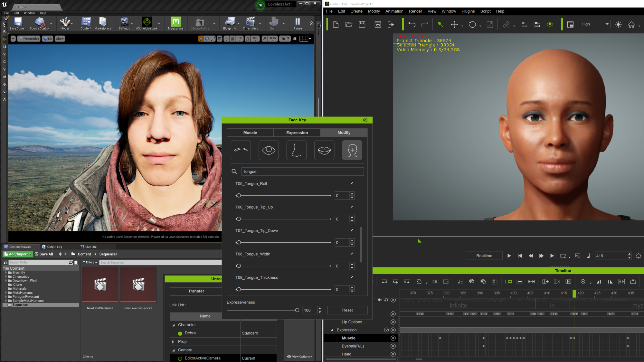Switch to Expression tab in Face Key

click(x=297, y=133)
